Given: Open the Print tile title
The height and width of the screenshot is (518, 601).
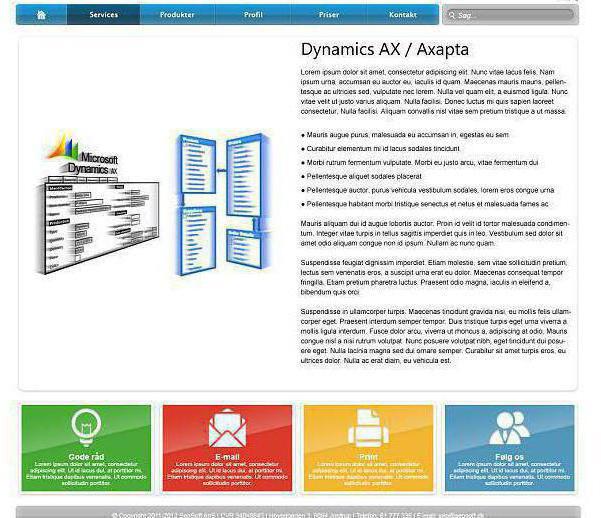Looking at the screenshot, I should click(368, 457).
